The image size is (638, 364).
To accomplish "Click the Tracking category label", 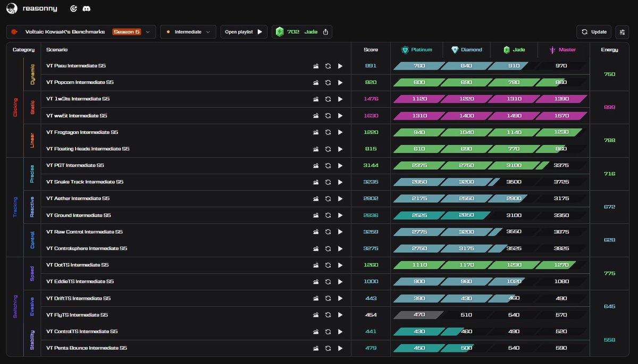I will pyautogui.click(x=15, y=207).
